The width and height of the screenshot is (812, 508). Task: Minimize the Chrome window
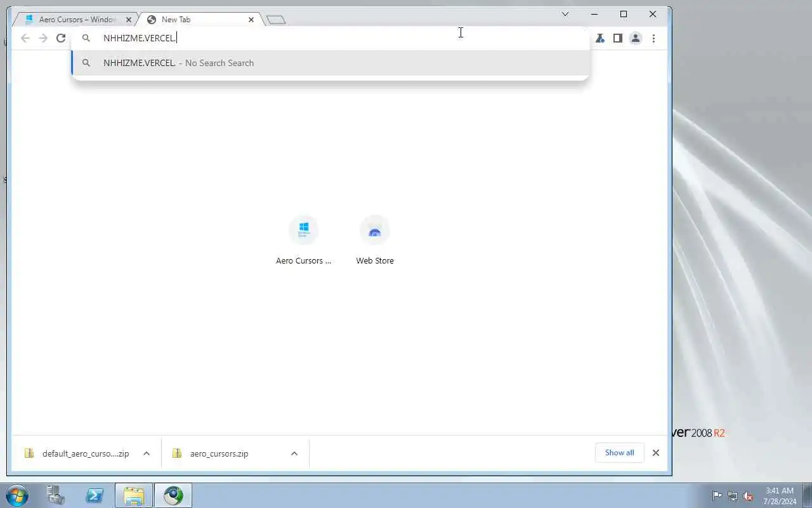(594, 14)
